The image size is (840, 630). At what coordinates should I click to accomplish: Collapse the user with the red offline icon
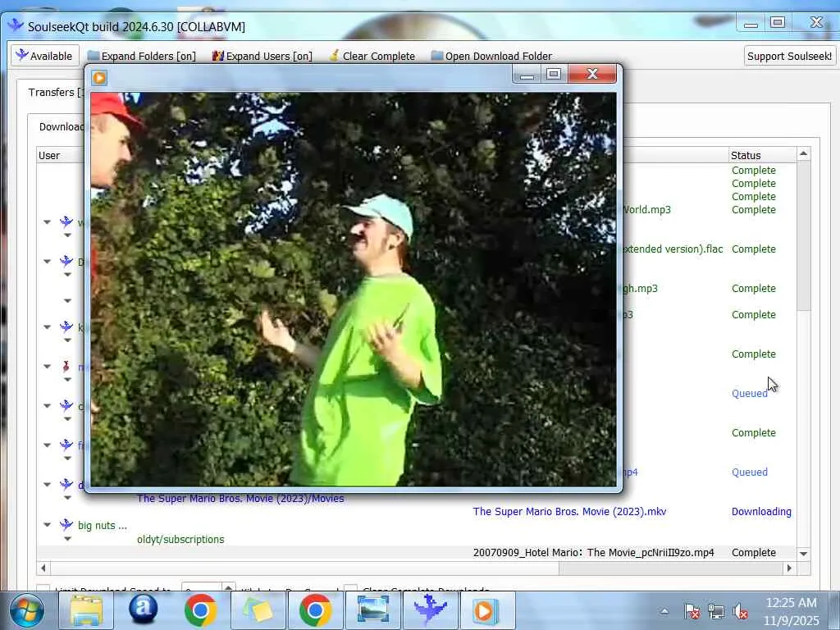(x=47, y=367)
